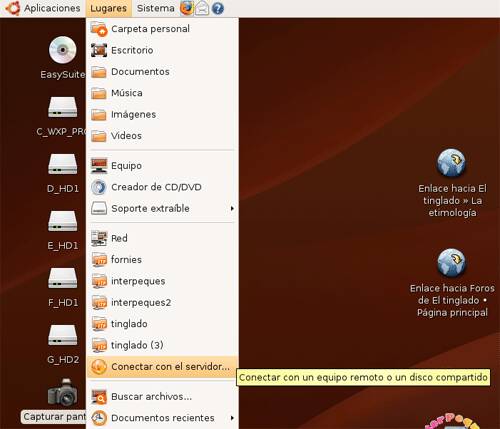This screenshot has height=429, width=500.
Task: Expand Documentos recientes submenu
Action: [162, 418]
